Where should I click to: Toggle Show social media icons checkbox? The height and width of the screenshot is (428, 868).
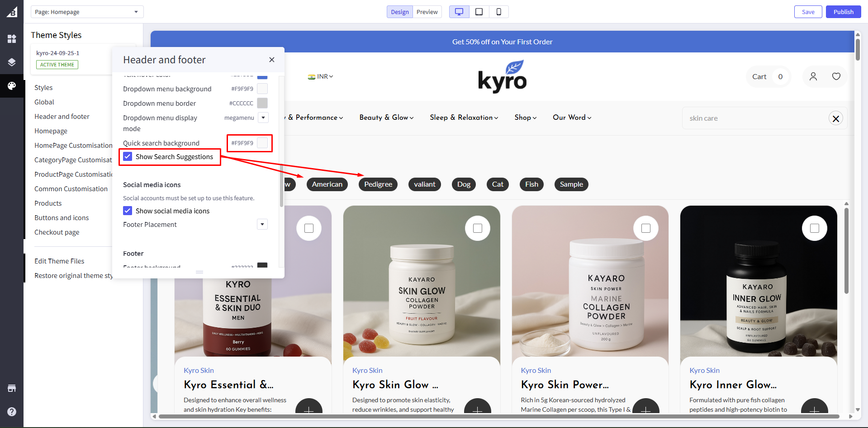[x=128, y=211]
